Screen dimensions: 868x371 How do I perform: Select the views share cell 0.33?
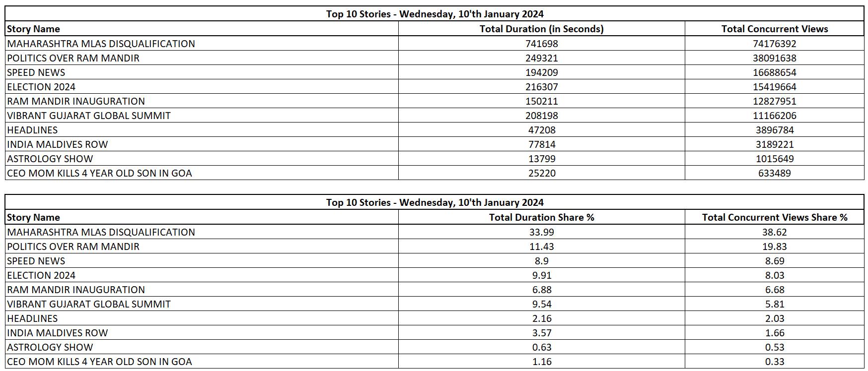coord(774,362)
